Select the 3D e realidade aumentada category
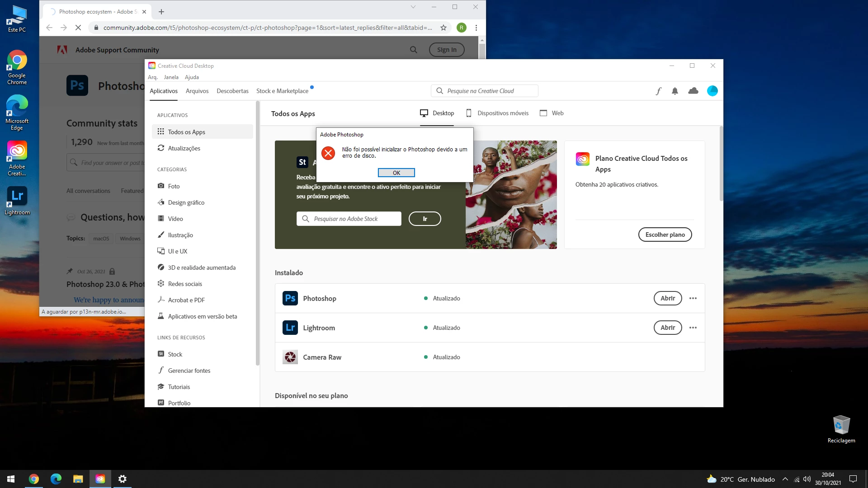The height and width of the screenshot is (488, 868). pos(201,267)
